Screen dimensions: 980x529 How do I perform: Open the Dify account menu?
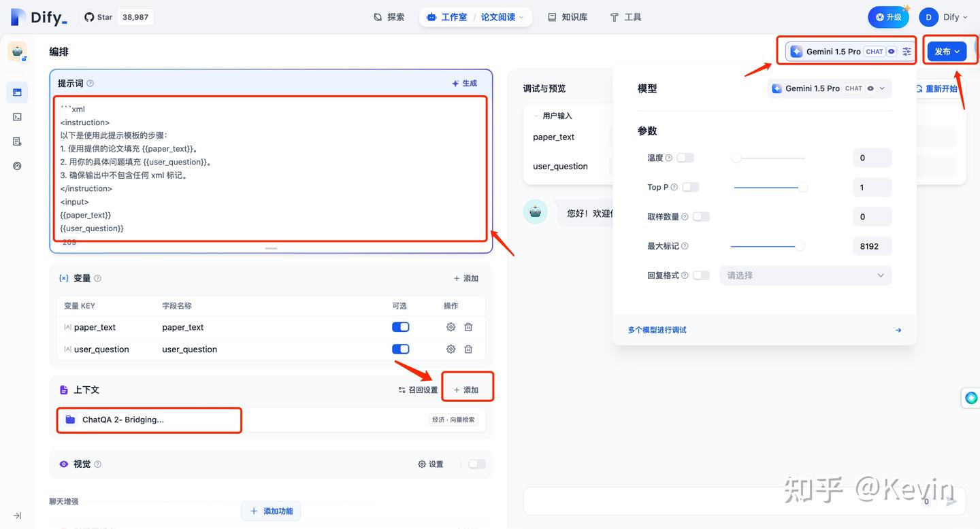click(944, 17)
